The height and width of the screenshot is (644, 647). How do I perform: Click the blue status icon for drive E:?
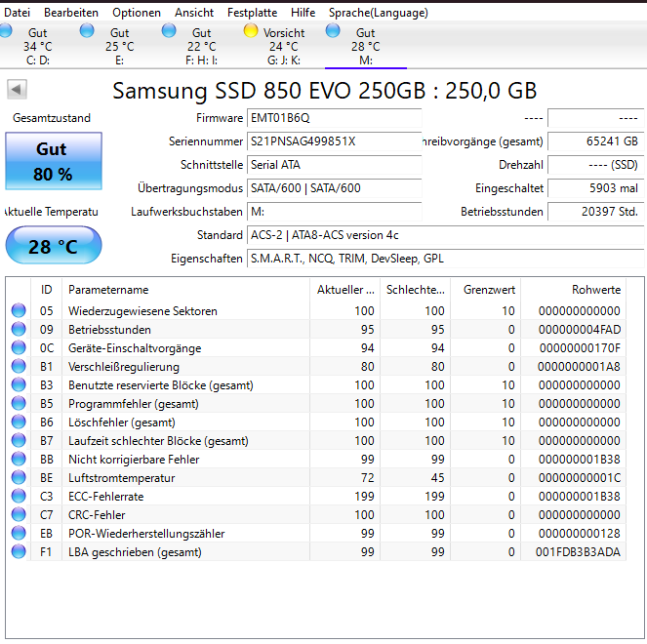point(87,30)
